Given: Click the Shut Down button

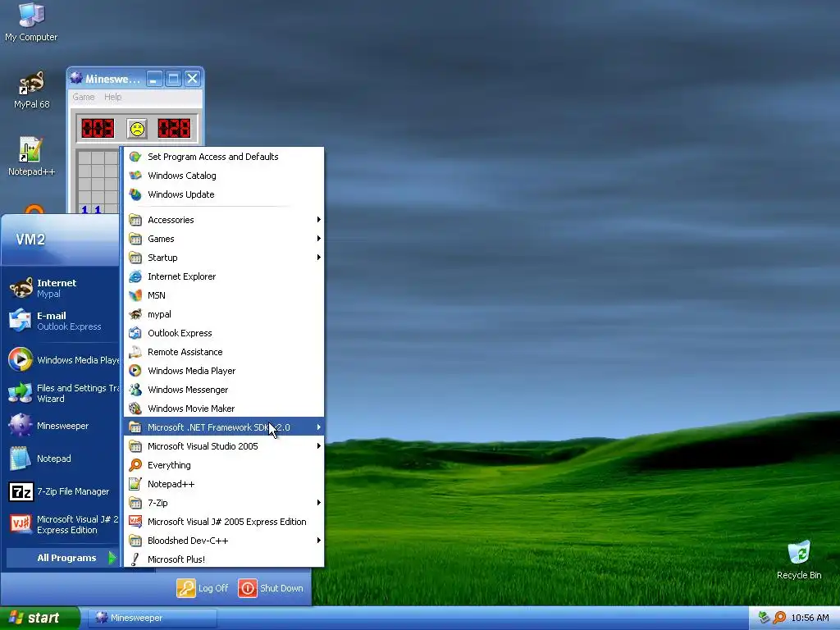Looking at the screenshot, I should 271,587.
